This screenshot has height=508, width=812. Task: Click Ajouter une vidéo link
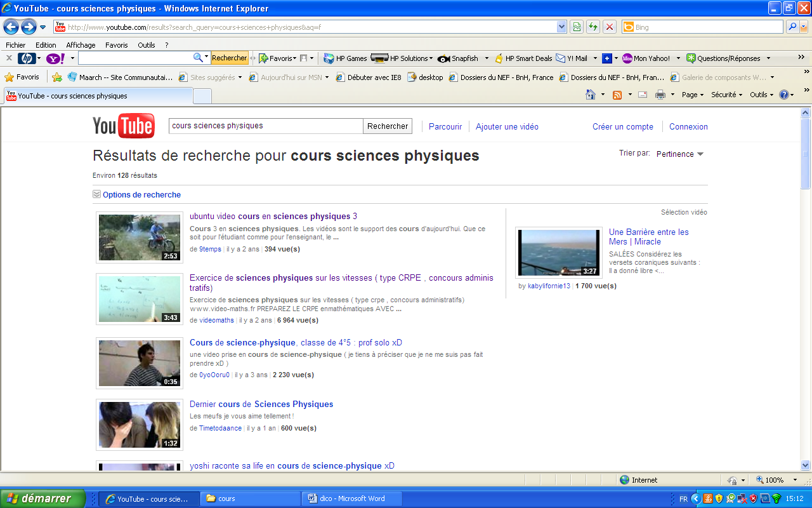tap(507, 127)
